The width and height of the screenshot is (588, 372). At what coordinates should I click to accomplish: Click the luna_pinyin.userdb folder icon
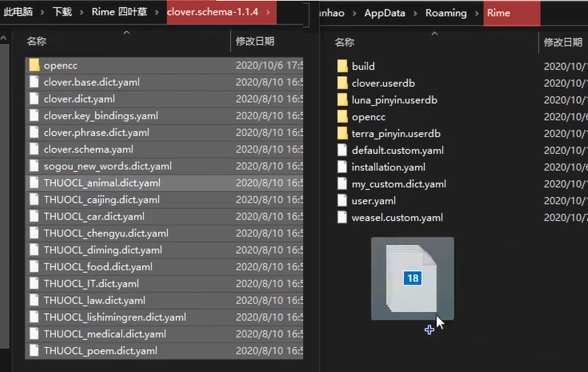pyautogui.click(x=342, y=100)
